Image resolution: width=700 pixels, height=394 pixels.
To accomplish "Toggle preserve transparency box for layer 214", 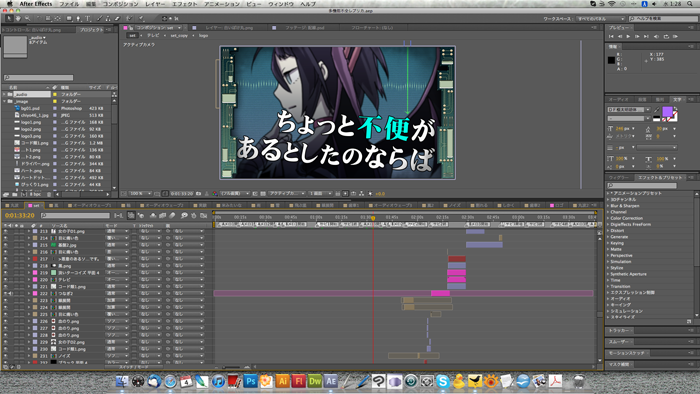I will coord(134,238).
